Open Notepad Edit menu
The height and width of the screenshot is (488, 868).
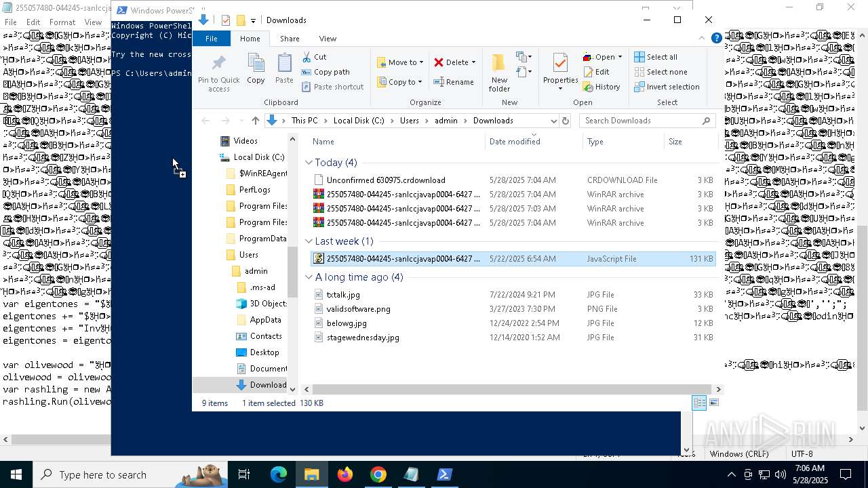click(x=33, y=22)
